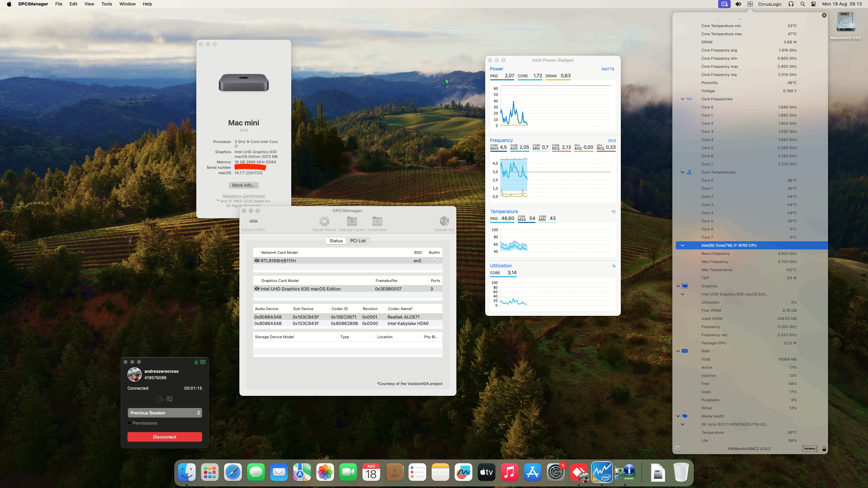Screen dimensions: 868x488
Task: Click the Install Kext toolbar icon
Action: click(x=377, y=221)
